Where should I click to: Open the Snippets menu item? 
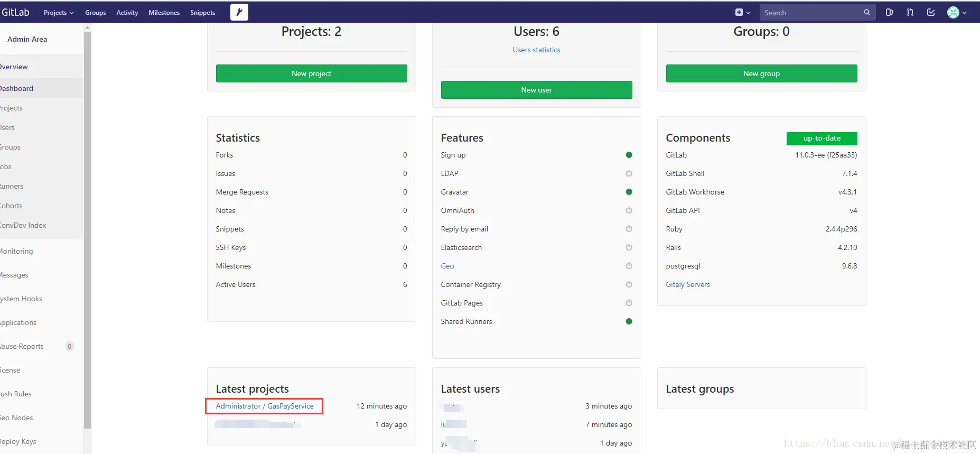[x=203, y=13]
